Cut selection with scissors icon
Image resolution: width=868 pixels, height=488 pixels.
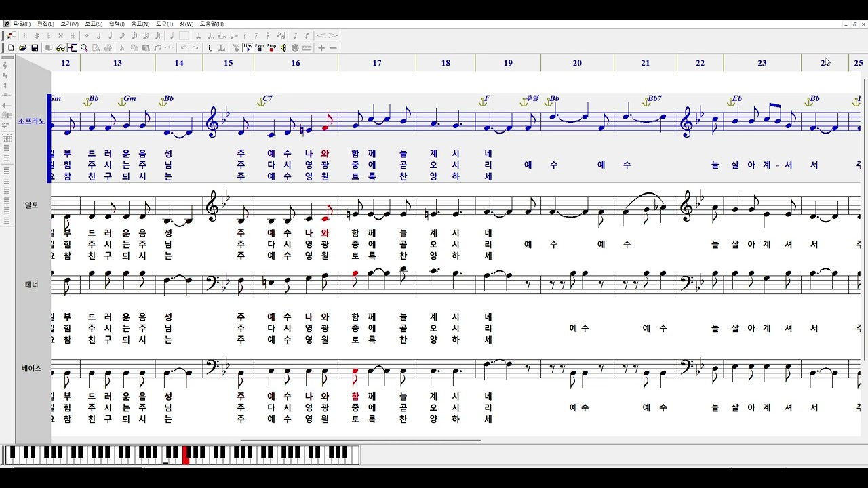[122, 48]
